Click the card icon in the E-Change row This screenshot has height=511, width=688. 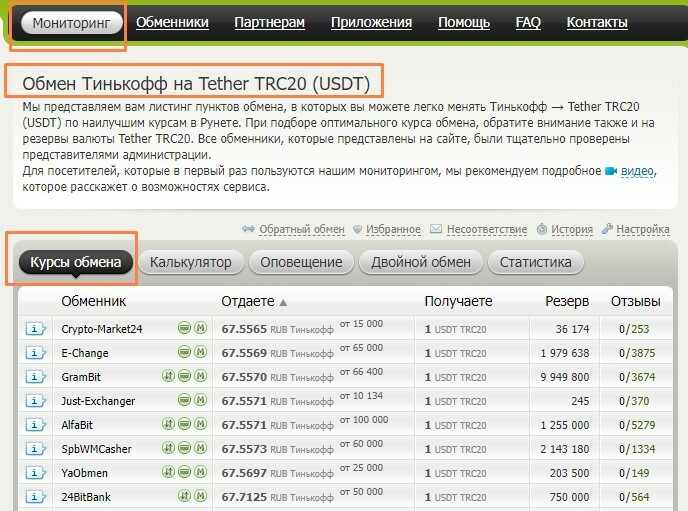coord(185,352)
